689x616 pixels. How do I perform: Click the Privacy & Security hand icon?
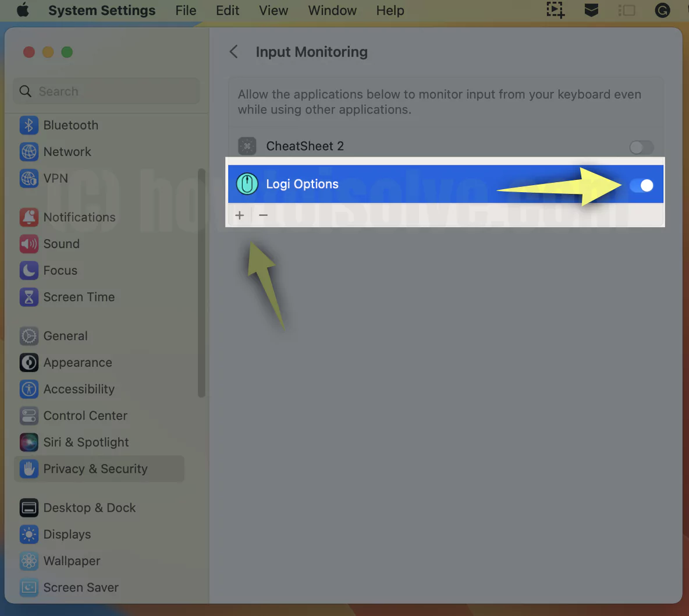point(29,469)
